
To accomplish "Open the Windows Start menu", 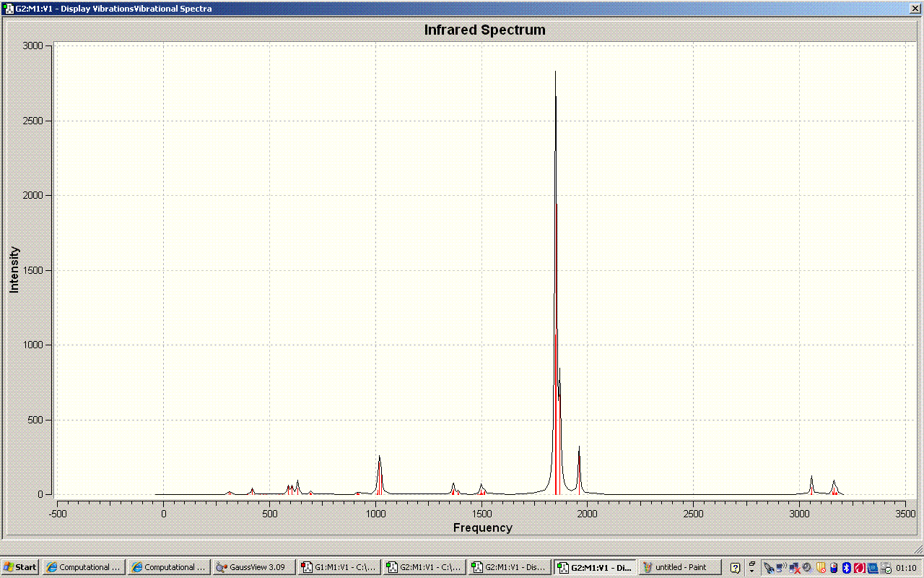I will pyautogui.click(x=19, y=567).
